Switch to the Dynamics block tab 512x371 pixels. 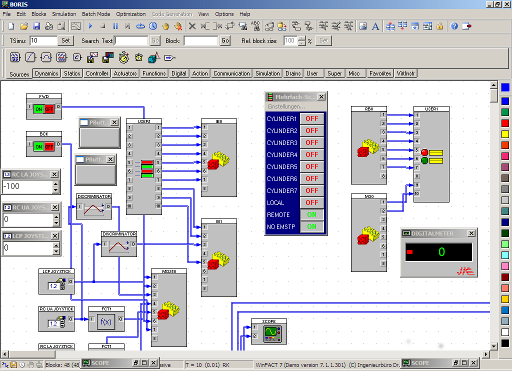pos(46,73)
